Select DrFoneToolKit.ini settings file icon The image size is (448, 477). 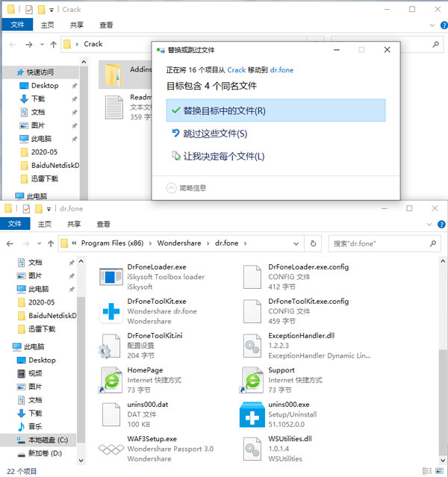pyautogui.click(x=109, y=346)
